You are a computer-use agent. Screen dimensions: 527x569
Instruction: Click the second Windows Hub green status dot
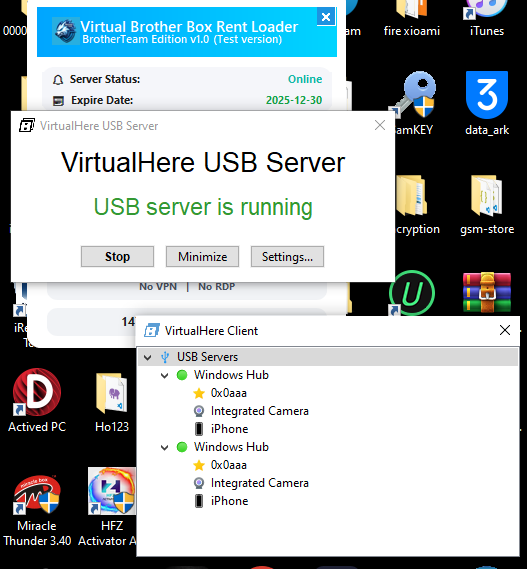tap(182, 447)
